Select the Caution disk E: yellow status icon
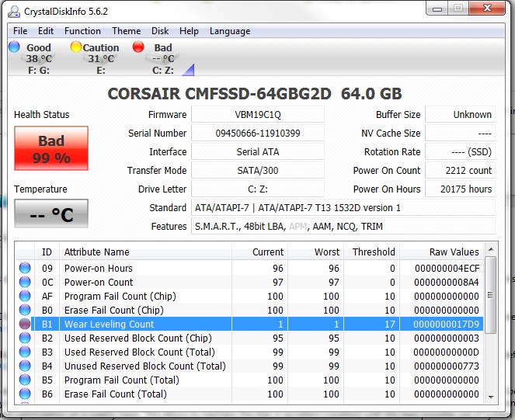Viewport: 515px width, 420px height. click(76, 47)
